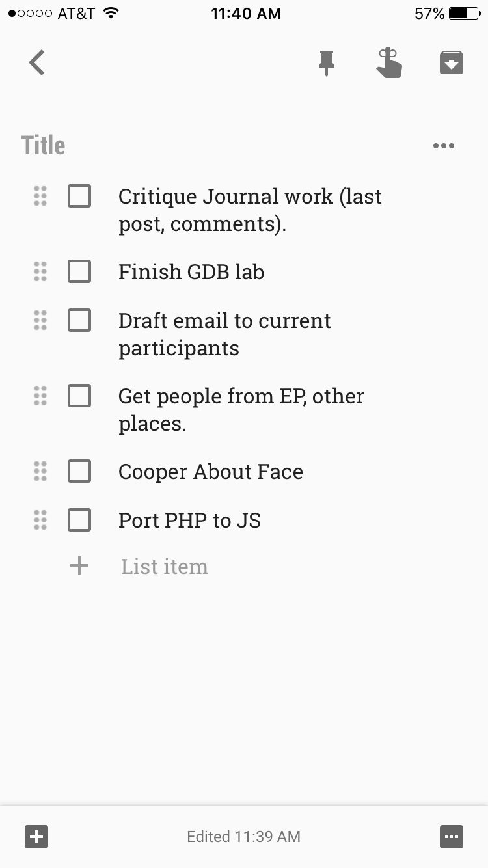Screen dimensions: 488x868
Task: Add a new entry via the List item plus sign
Action: 79,566
